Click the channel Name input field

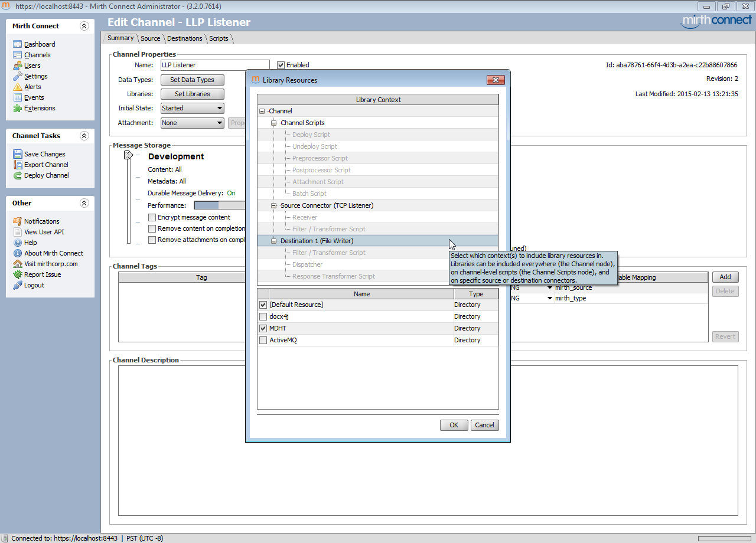pos(215,65)
